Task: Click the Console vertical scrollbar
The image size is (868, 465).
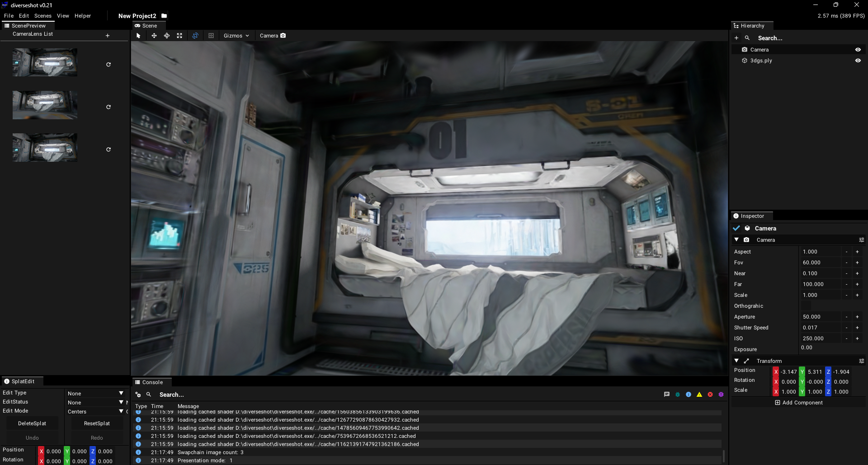Action: click(x=724, y=456)
